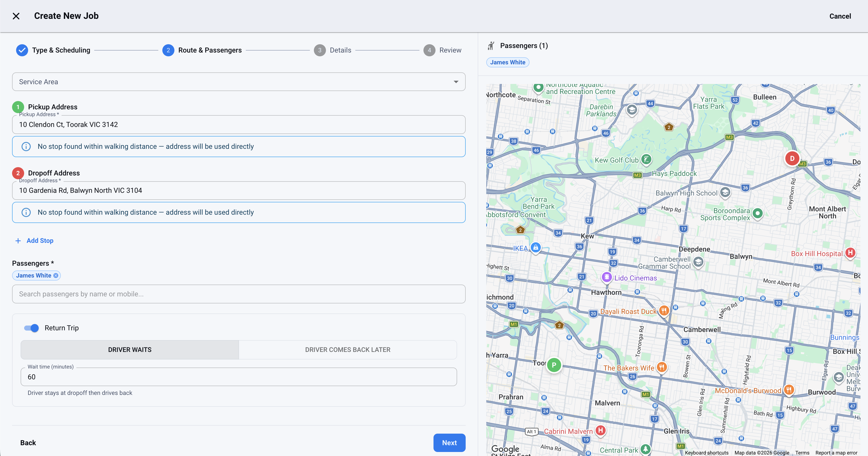The image size is (868, 456).
Task: Open map Keyboard shortcuts
Action: [x=706, y=453]
